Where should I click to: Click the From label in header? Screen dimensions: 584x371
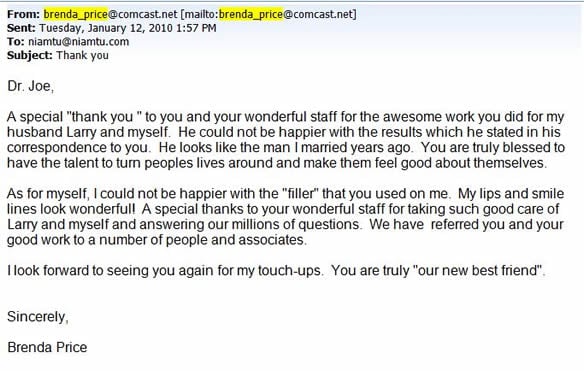click(23, 14)
